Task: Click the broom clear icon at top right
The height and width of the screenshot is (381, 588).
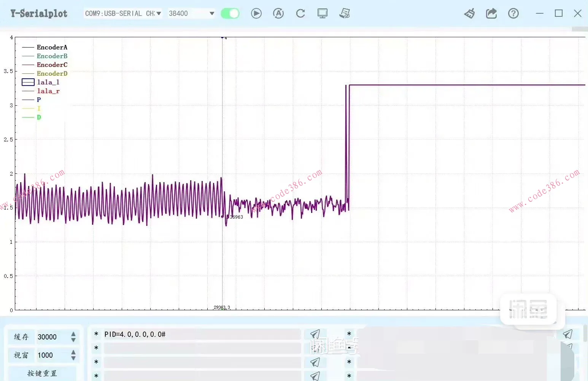Action: point(469,14)
